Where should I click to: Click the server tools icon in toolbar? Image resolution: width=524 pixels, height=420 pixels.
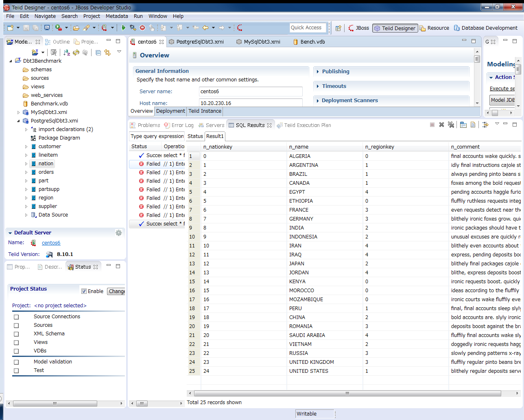click(x=104, y=28)
